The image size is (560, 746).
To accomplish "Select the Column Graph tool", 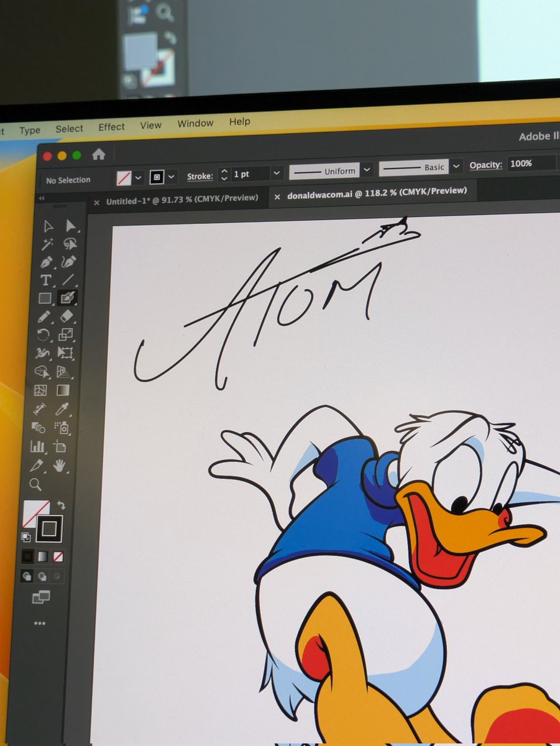I will 38,446.
